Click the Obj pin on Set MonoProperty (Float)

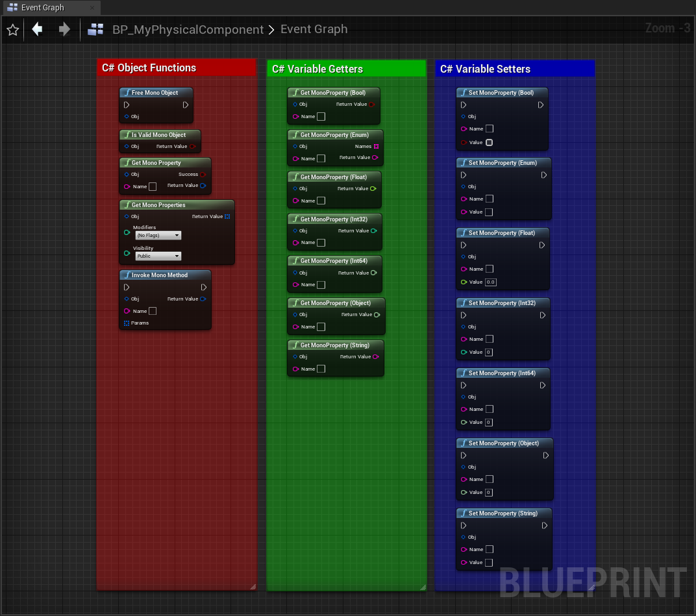point(464,256)
